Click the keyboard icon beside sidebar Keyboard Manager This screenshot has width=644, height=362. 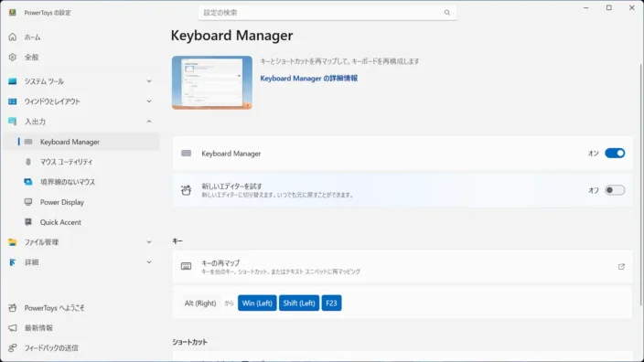28,142
